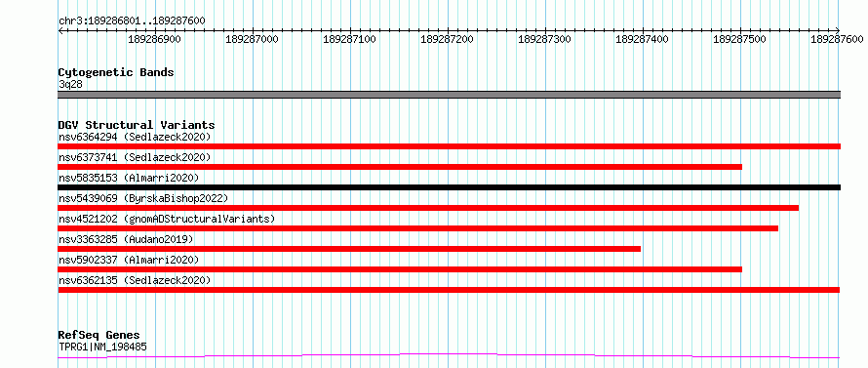Click the 3q28 cytogenetic band label
The width and height of the screenshot is (868, 368).
pos(70,85)
